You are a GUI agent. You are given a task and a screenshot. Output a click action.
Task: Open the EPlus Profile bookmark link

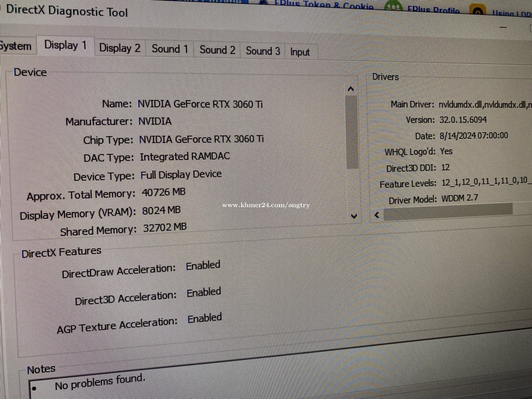pos(433,10)
